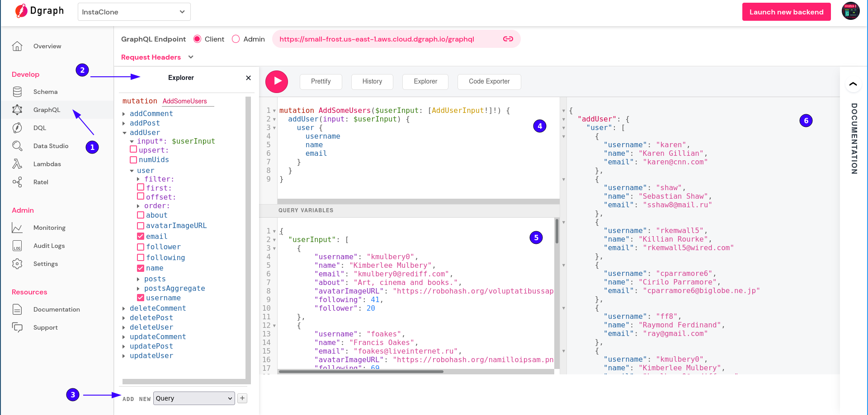Open the Settings gear icon
The width and height of the screenshot is (868, 415).
(17, 264)
